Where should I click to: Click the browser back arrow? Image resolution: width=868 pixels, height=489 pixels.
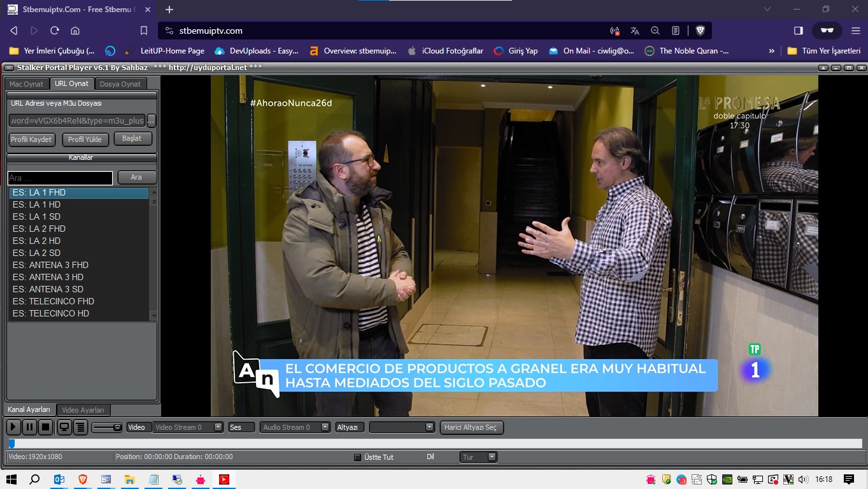point(14,31)
